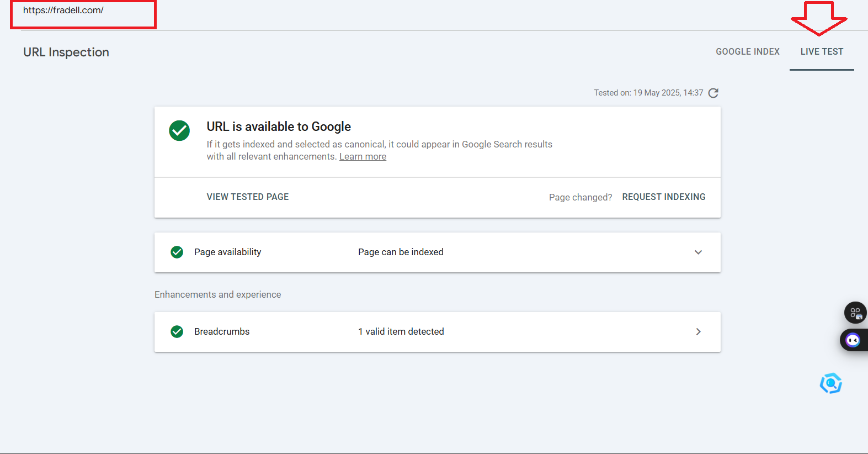The image size is (868, 454).
Task: Click the 'URL is available to Google' heading
Action: [x=279, y=127]
